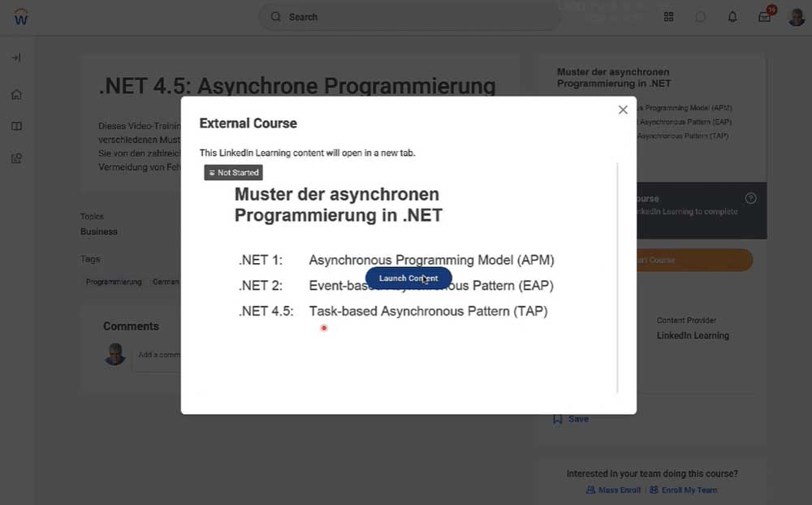This screenshot has height=505, width=812.
Task: Open the apps grid icon
Action: pyautogui.click(x=668, y=17)
